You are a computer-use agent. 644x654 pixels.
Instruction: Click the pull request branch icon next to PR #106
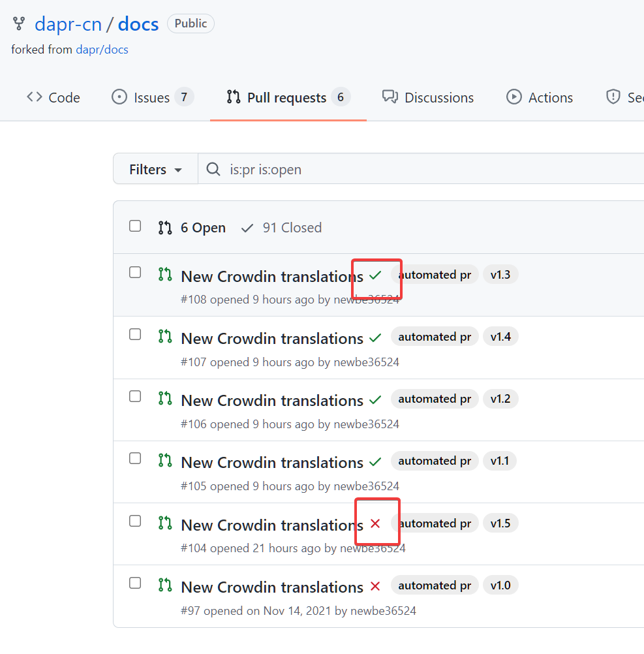point(164,399)
